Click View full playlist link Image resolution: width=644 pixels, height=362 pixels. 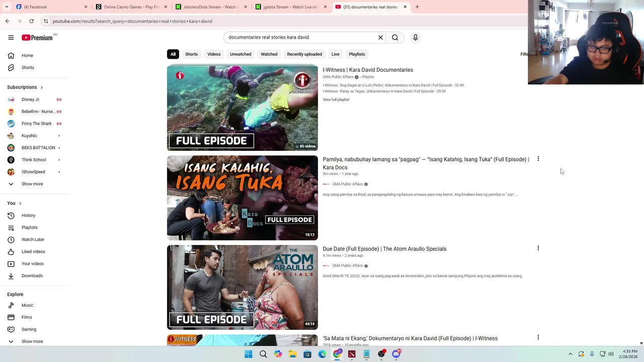336,100
